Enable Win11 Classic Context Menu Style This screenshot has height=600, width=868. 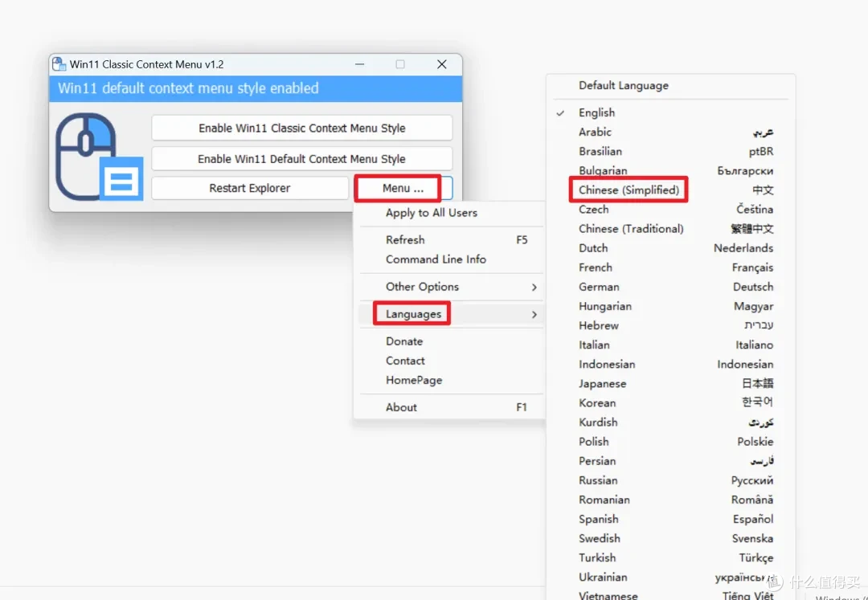point(301,129)
